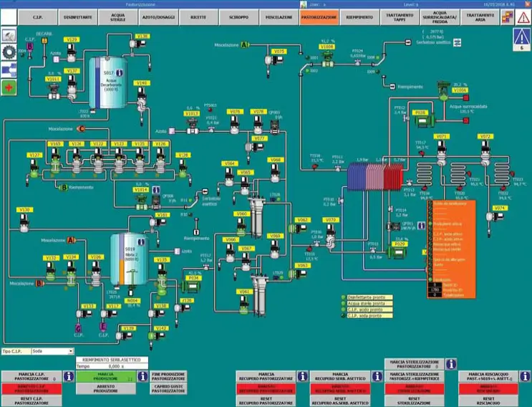Switch to the Pastorizzazione tab

(x=319, y=16)
